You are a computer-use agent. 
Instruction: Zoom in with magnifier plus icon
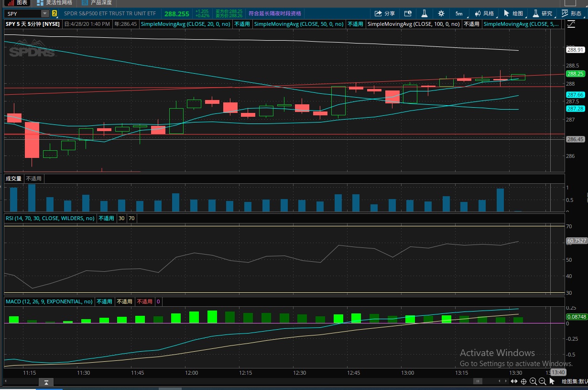point(533,381)
